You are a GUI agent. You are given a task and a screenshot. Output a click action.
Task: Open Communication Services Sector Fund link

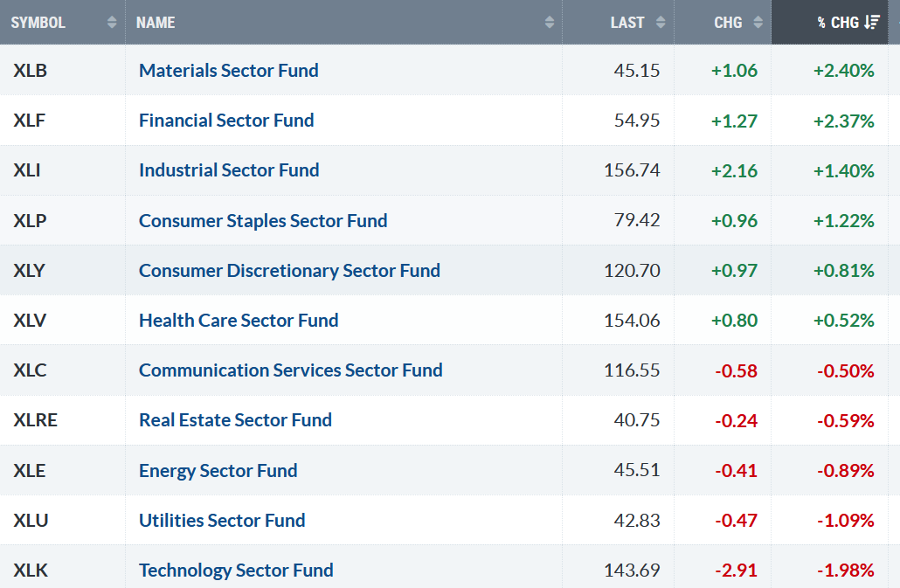290,370
